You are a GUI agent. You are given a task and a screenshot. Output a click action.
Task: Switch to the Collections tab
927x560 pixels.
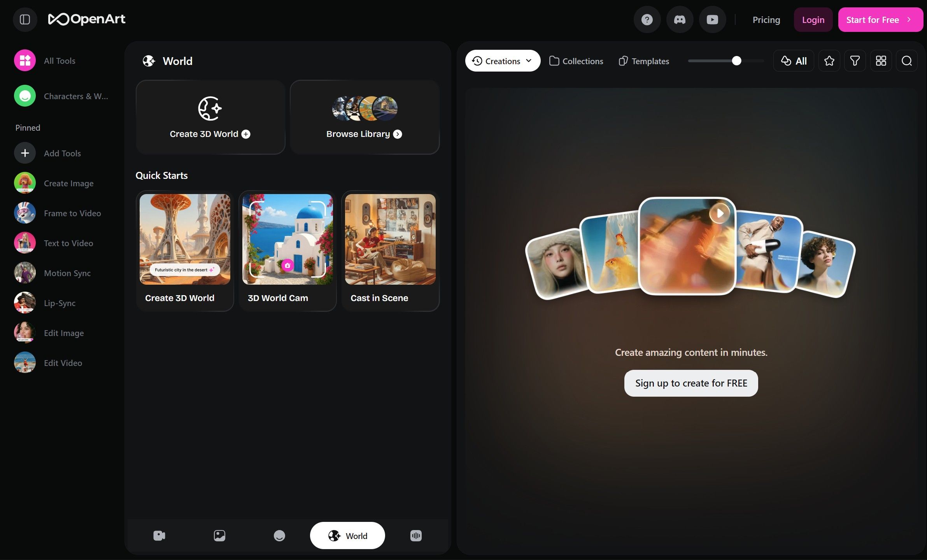coord(576,61)
